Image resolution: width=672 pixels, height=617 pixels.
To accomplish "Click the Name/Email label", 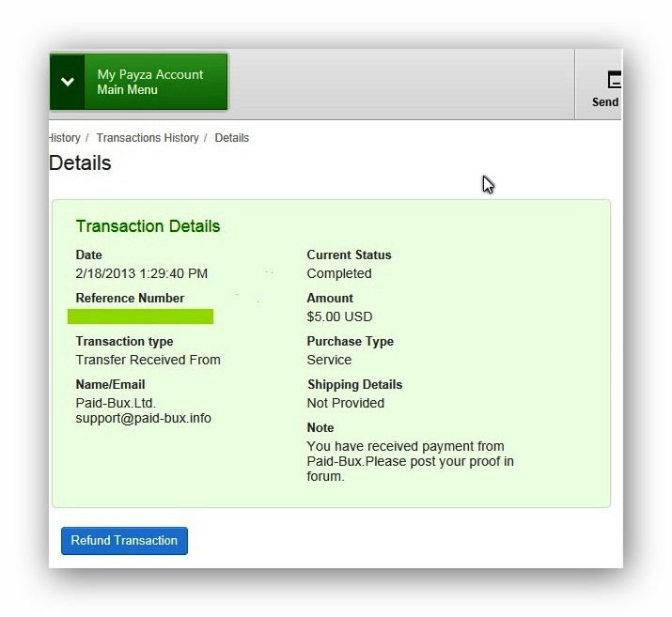I will pos(110,384).
